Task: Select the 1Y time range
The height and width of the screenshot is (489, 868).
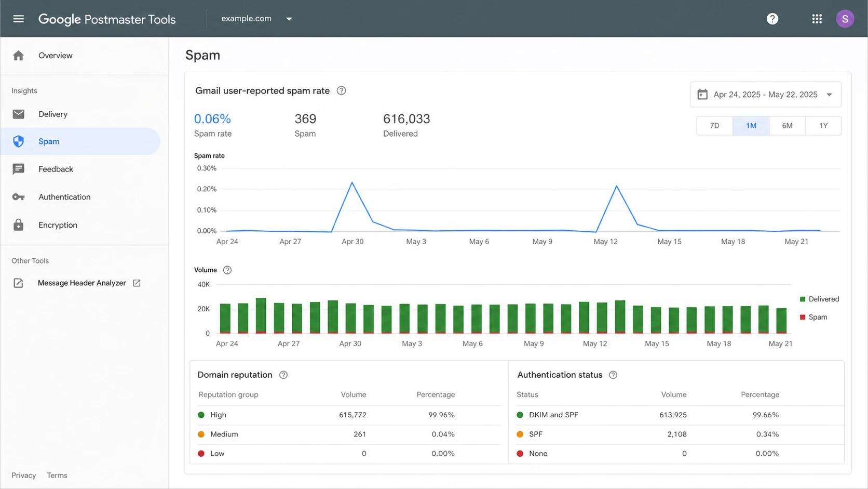Action: click(823, 126)
